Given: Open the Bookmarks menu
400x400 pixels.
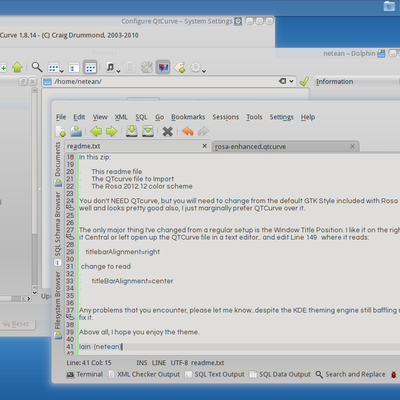Looking at the screenshot, I should (x=188, y=117).
